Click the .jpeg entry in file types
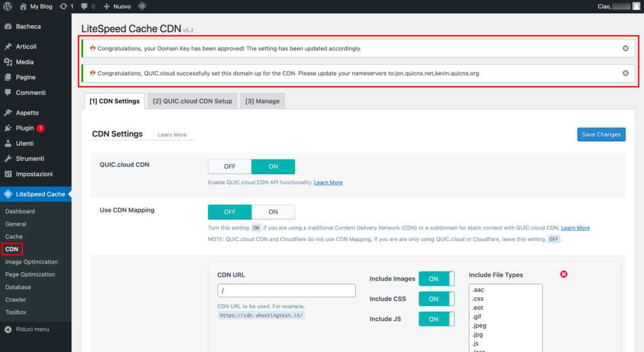The height and width of the screenshot is (352, 644). [x=479, y=326]
